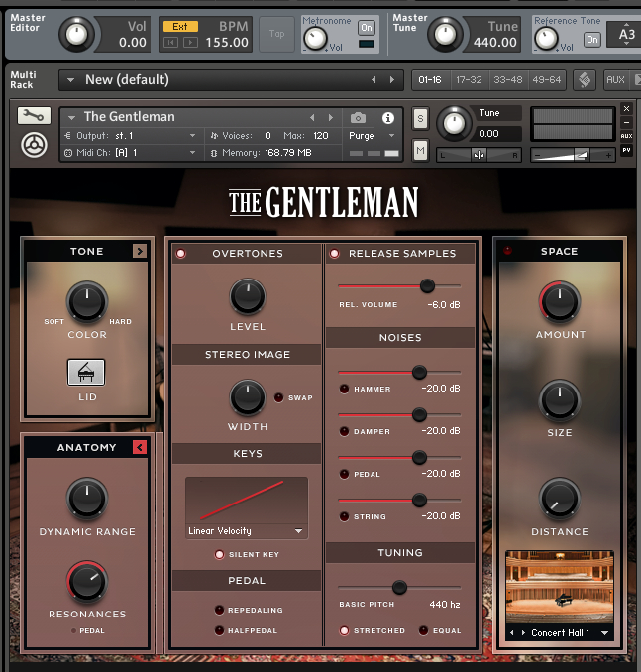
Task: Select Equal tuning
Action: pyautogui.click(x=423, y=630)
